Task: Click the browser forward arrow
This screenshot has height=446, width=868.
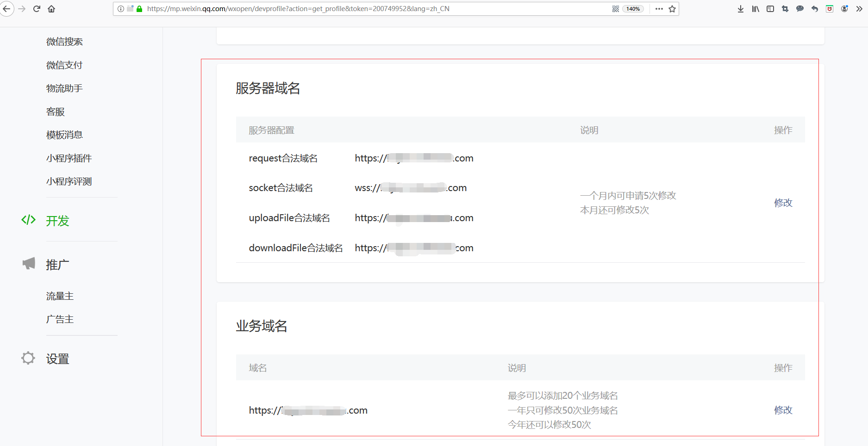Action: [x=22, y=9]
